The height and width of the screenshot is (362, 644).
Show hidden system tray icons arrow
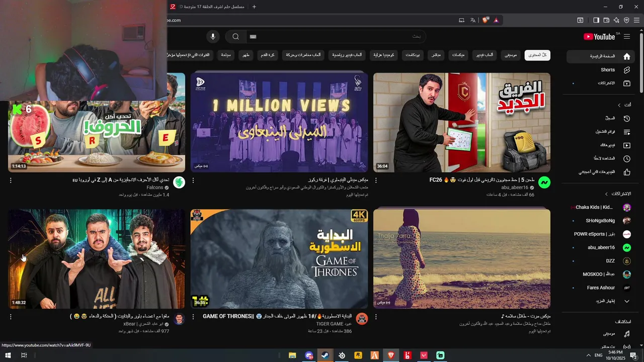coord(589,355)
